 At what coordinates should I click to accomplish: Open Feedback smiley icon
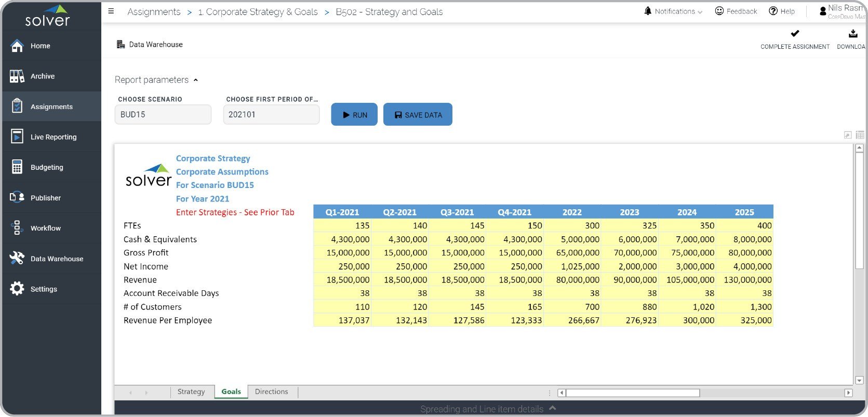coord(719,11)
